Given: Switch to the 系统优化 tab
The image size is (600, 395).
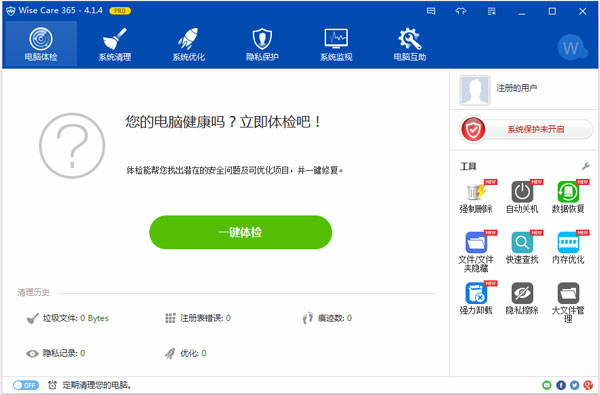Looking at the screenshot, I should 189,44.
